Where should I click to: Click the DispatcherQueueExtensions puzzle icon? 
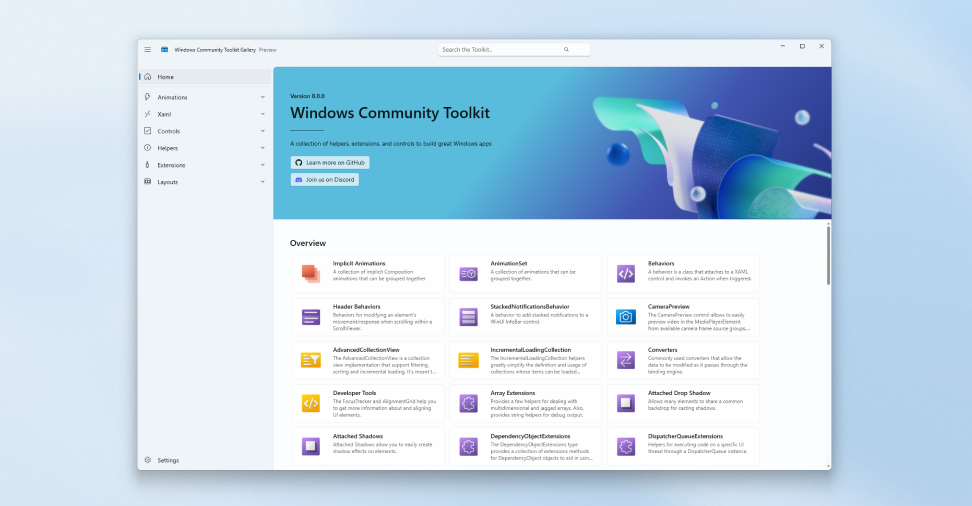point(625,446)
